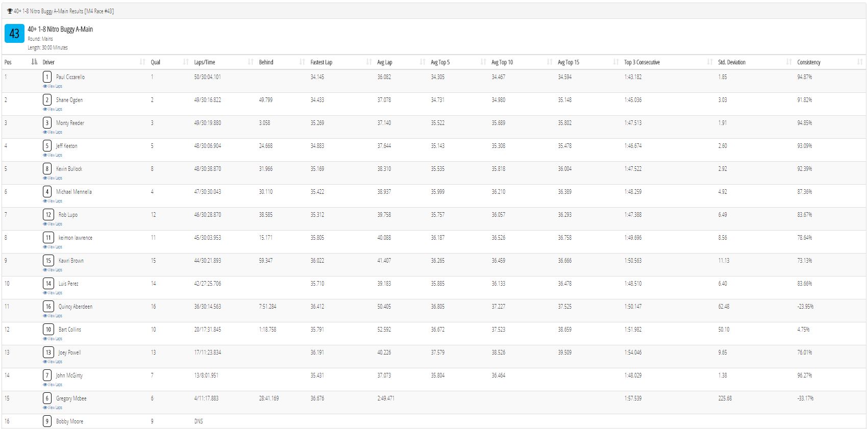Viewport: 868px width, 429px height.
Task: Click car number badge 2 for Shane Ogden
Action: 47,100
